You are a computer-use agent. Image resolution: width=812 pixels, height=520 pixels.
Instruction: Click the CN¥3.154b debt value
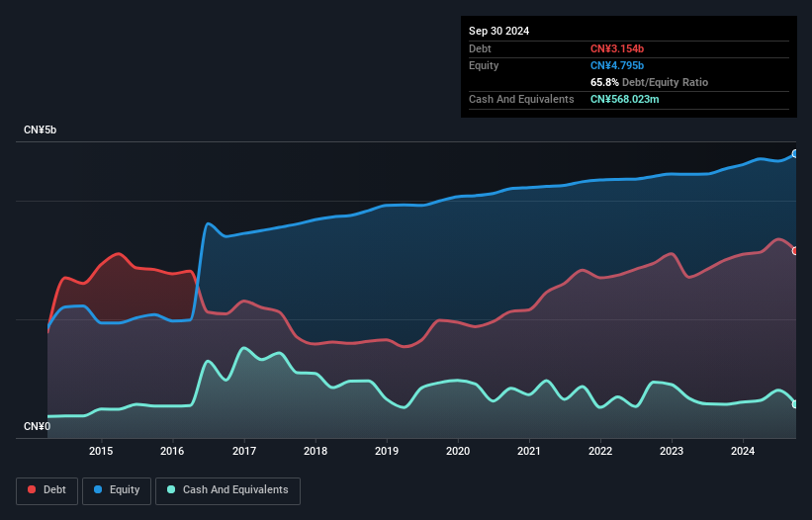(617, 48)
